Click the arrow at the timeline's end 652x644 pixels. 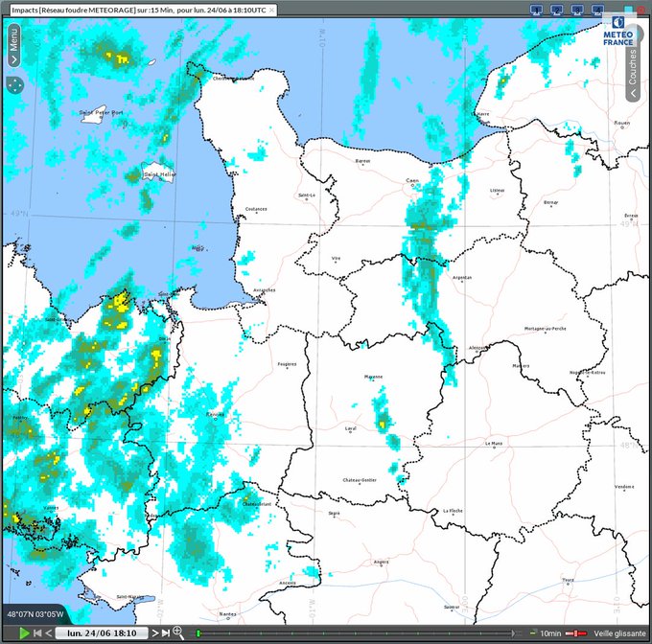tap(514, 633)
